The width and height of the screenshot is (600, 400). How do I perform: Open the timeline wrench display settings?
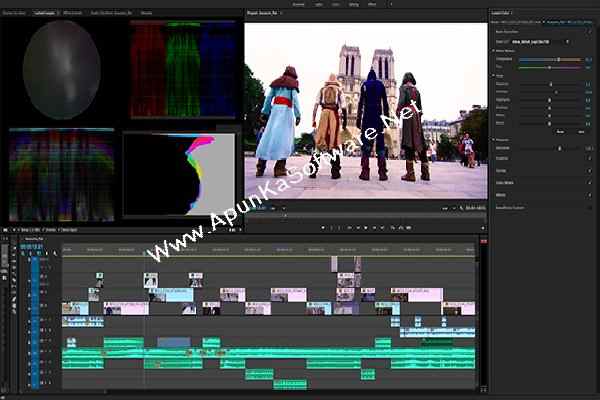[x=55, y=253]
